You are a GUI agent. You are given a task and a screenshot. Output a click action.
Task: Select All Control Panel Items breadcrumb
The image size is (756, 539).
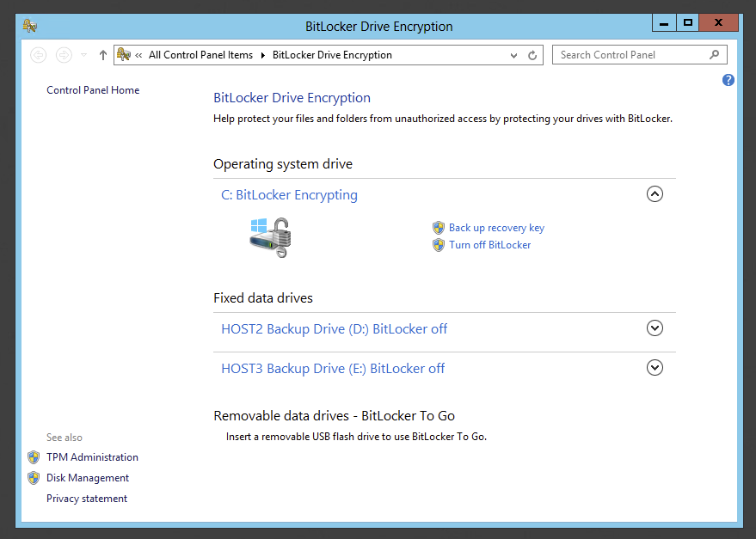tap(200, 55)
